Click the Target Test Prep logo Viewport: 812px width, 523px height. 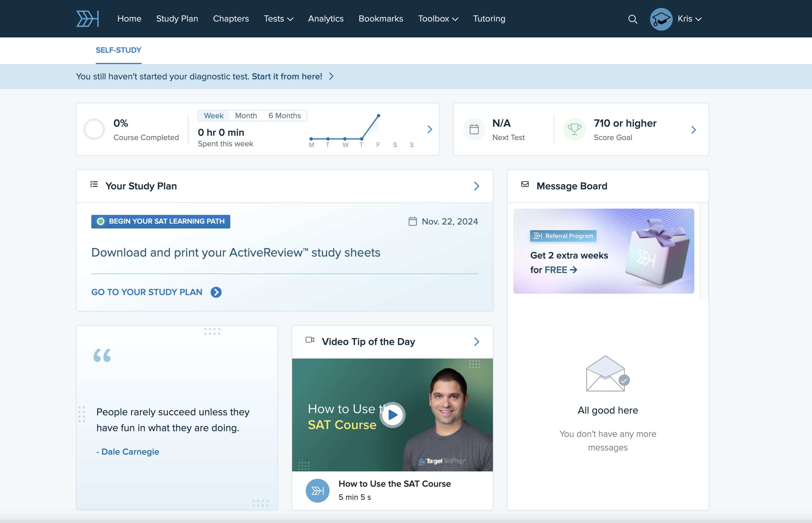(x=87, y=19)
